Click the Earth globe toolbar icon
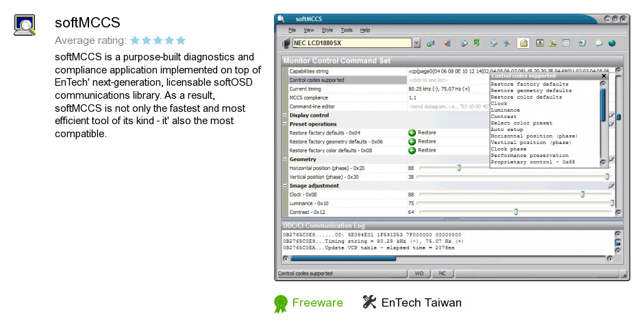This screenshot has height=334, width=644. [612, 43]
